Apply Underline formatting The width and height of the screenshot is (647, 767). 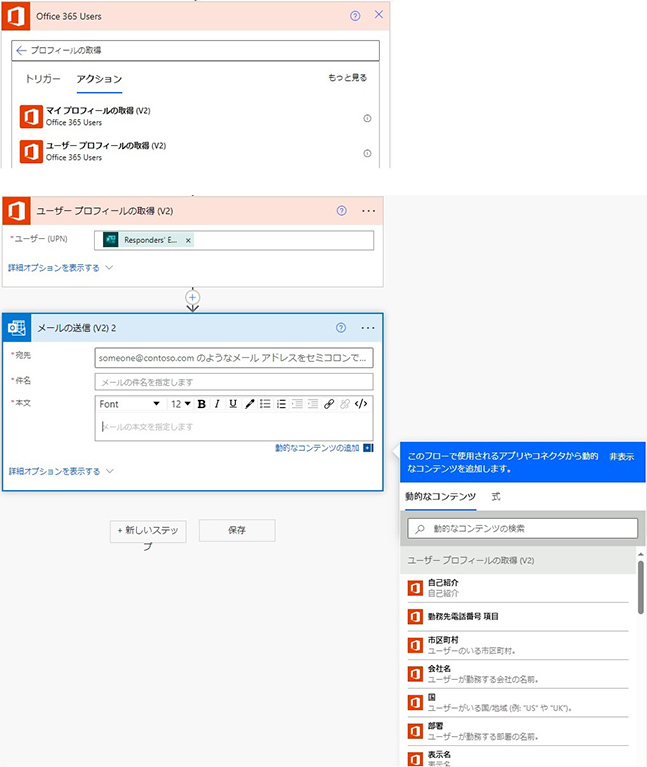tap(233, 404)
